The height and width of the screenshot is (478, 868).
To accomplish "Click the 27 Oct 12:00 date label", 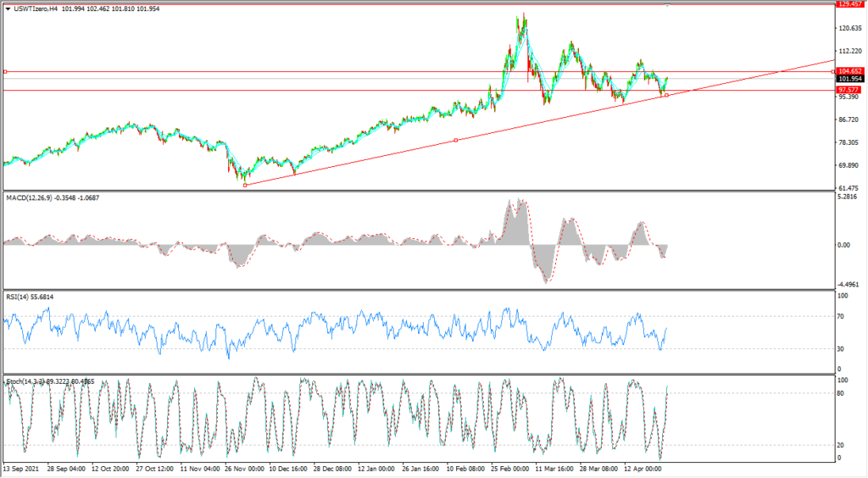I will coord(154,469).
